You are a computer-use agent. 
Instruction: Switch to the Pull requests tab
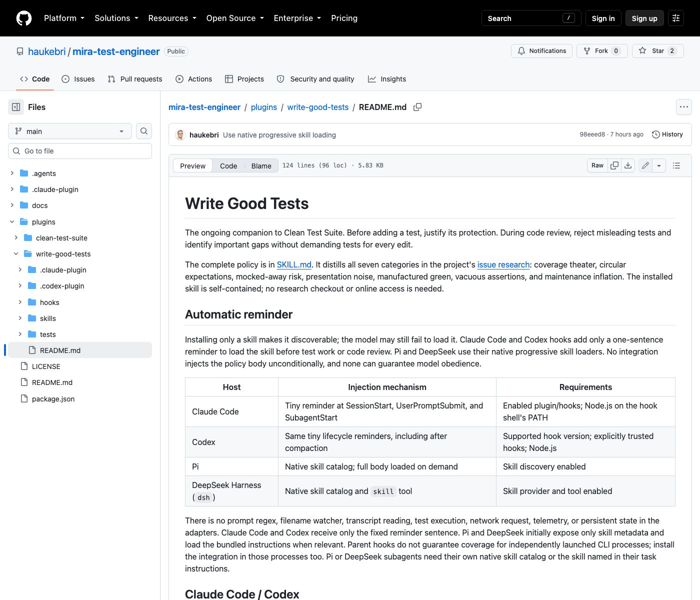(135, 79)
